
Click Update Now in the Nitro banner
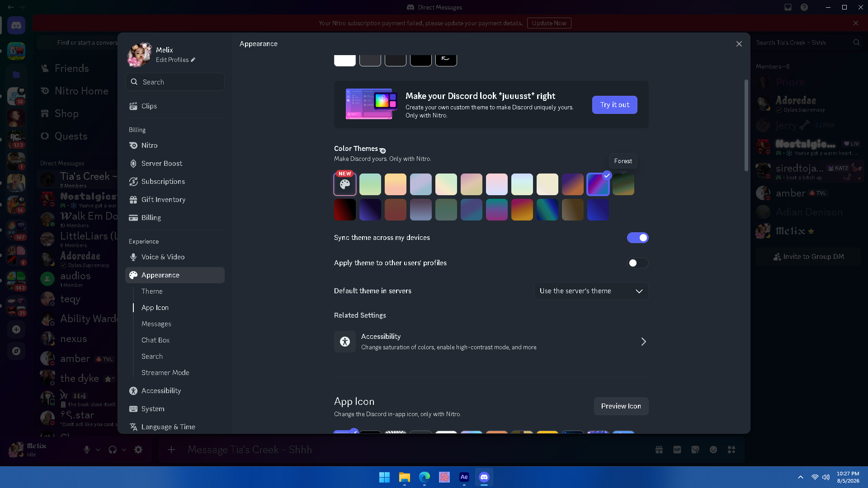point(549,23)
